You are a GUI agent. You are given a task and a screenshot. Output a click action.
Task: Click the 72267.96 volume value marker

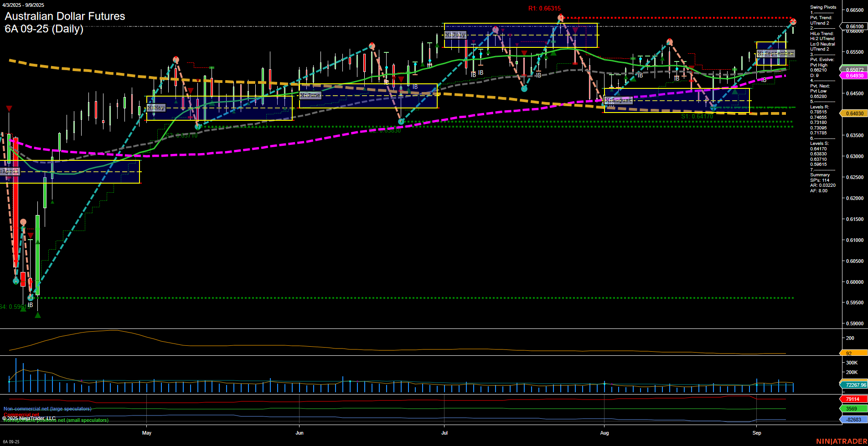coord(855,385)
